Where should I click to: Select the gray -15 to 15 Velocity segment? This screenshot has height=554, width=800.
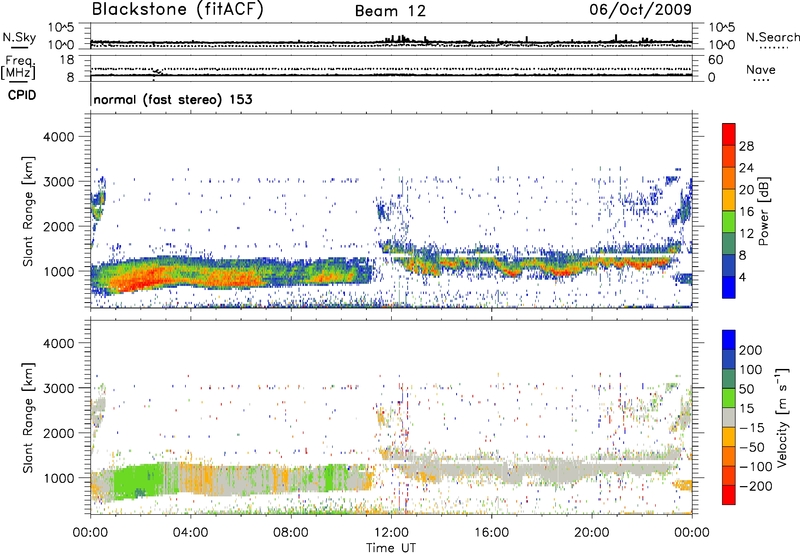[x=729, y=418]
